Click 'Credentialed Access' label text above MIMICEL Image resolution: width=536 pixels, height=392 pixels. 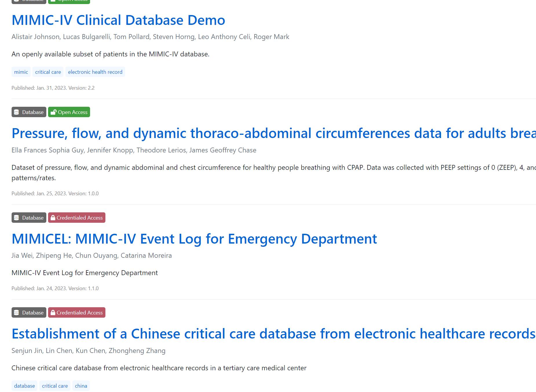(80, 218)
